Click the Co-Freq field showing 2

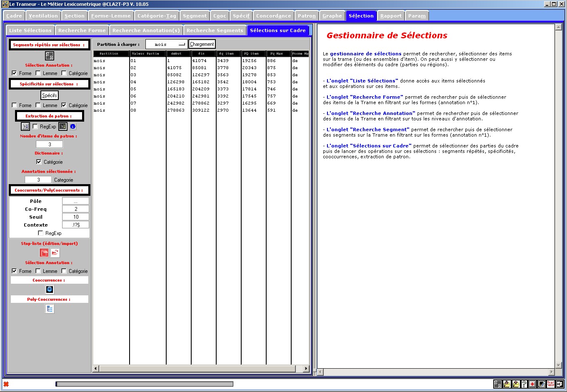click(75, 209)
